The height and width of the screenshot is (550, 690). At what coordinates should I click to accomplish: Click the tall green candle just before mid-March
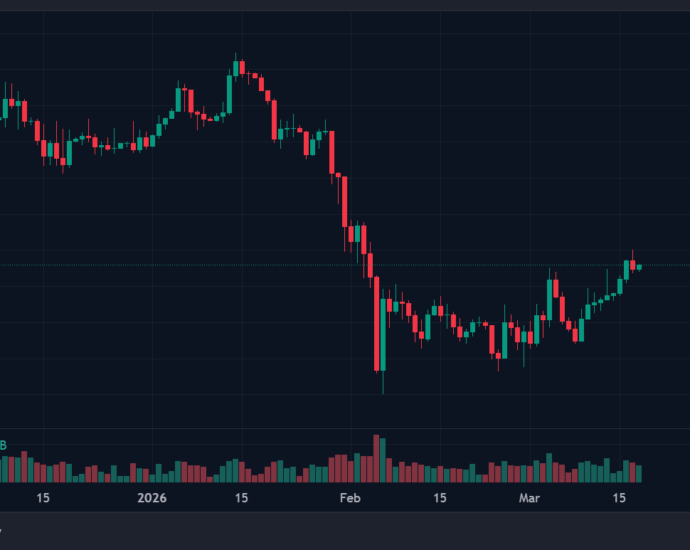click(628, 270)
